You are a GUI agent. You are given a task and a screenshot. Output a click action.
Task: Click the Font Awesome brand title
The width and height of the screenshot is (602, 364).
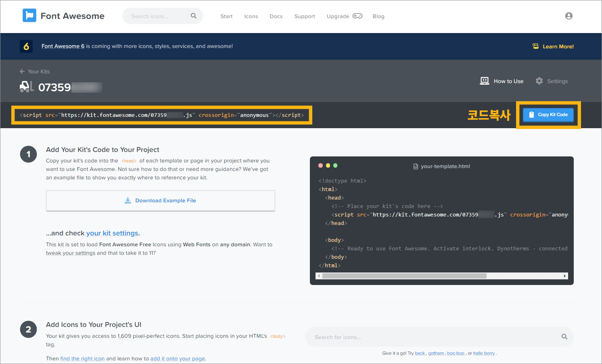[x=73, y=16]
